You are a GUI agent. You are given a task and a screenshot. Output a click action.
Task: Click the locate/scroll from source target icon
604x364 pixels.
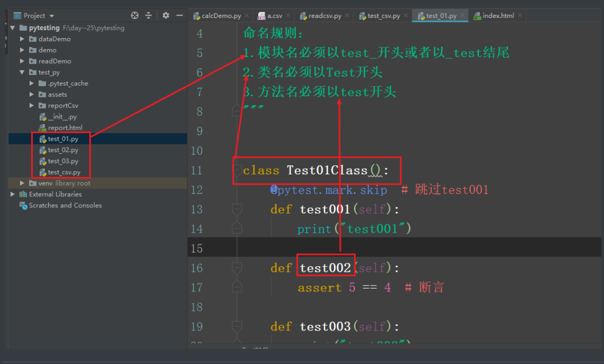click(134, 16)
